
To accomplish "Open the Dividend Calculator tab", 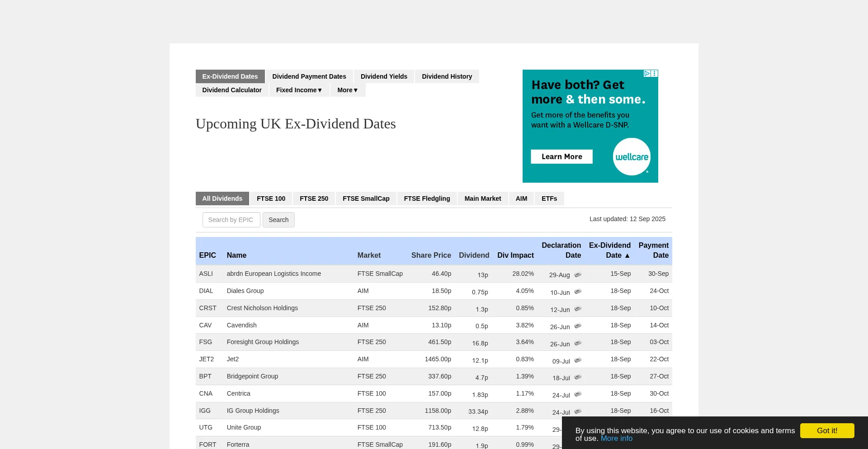I will tap(232, 90).
